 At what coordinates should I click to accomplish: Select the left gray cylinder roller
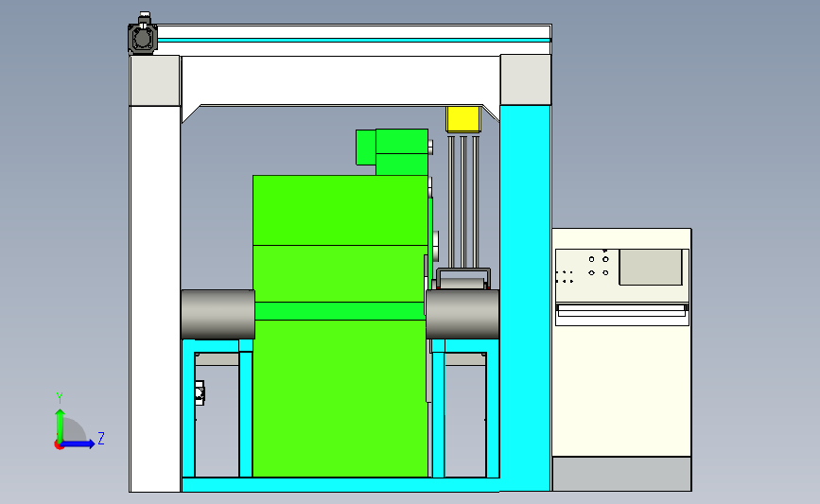(218, 314)
